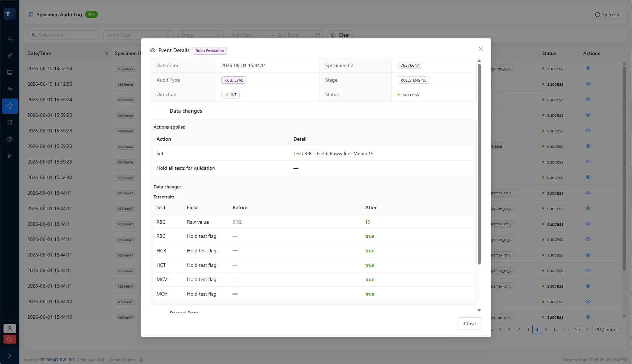The height and width of the screenshot is (364, 632).
Task: Click date 2026-06-01 15:44:11 in dialog
Action: (x=244, y=65)
